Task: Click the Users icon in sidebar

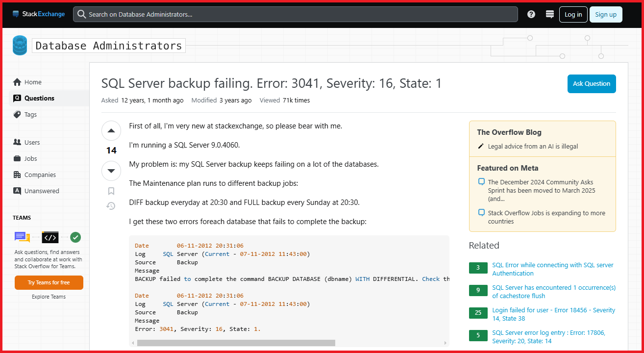Action: pyautogui.click(x=17, y=142)
